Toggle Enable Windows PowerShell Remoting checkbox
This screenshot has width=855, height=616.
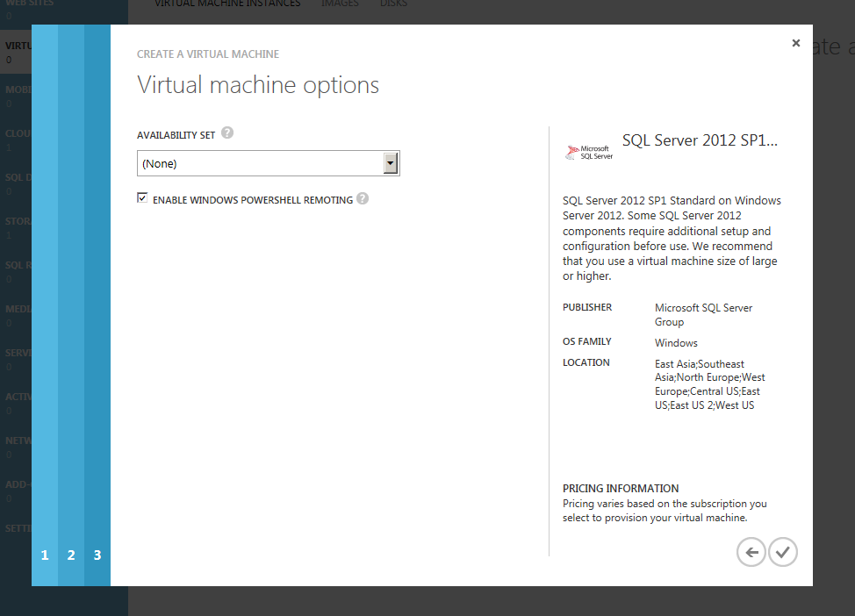[142, 199]
